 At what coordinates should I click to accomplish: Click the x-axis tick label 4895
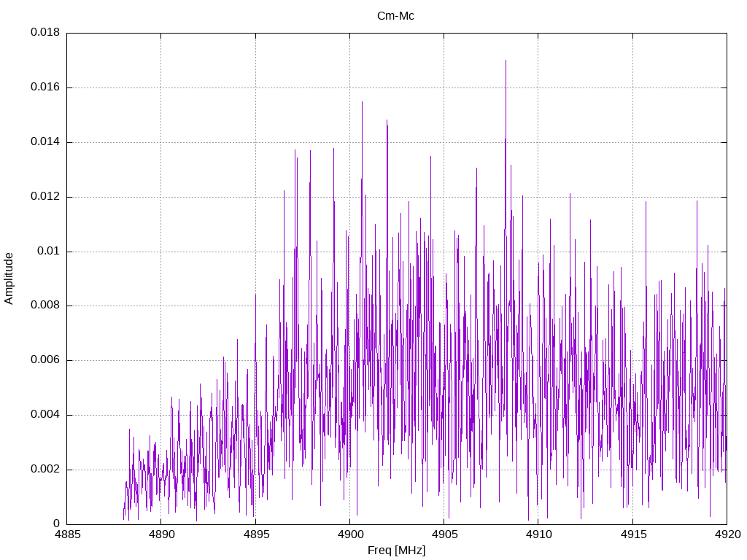point(256,534)
